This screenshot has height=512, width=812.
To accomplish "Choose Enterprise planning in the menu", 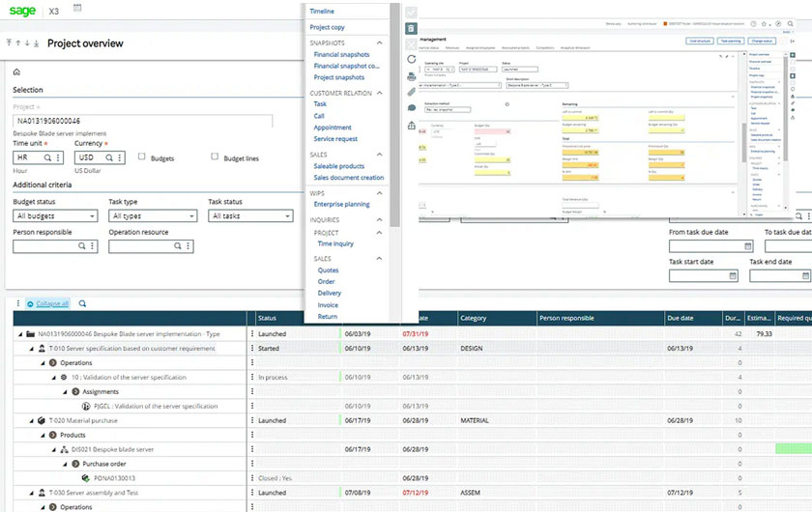I will (341, 205).
